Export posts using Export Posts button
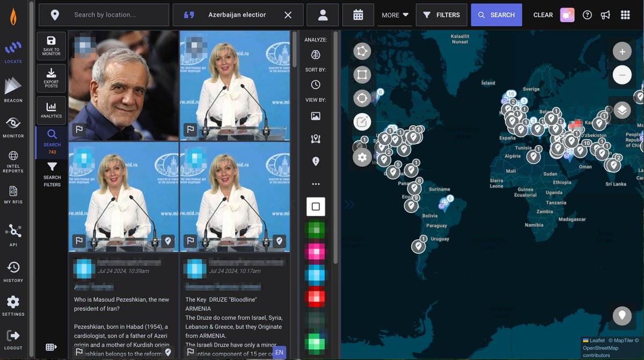 click(x=52, y=78)
